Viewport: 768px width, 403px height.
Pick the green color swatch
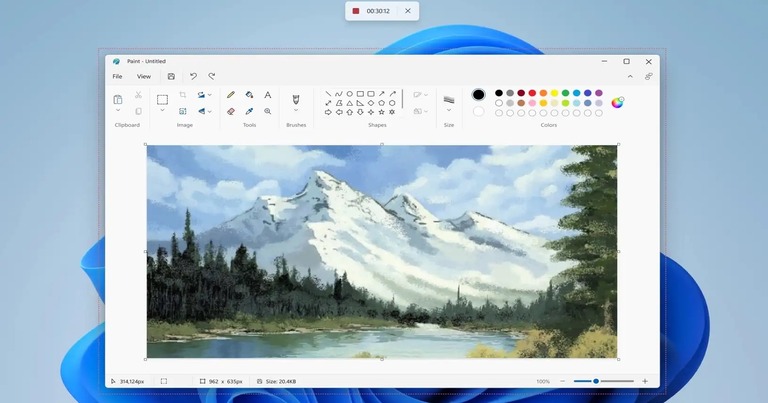(x=565, y=93)
